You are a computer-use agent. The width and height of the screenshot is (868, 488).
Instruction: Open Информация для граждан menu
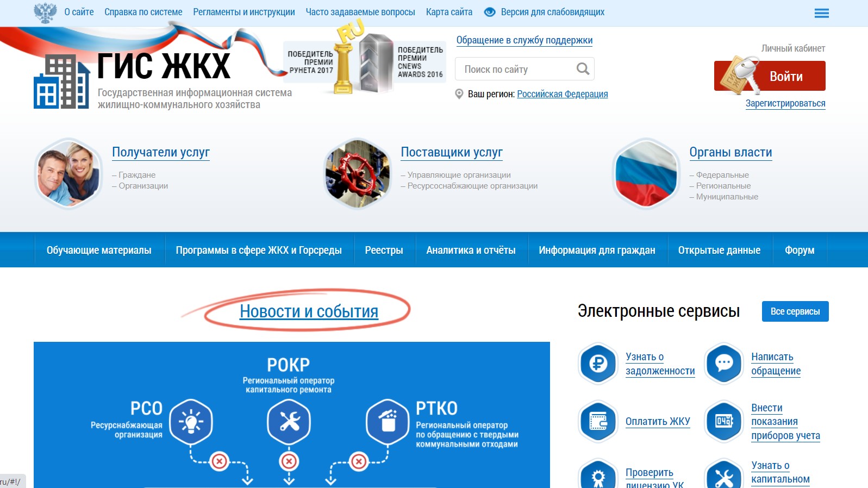[597, 250]
